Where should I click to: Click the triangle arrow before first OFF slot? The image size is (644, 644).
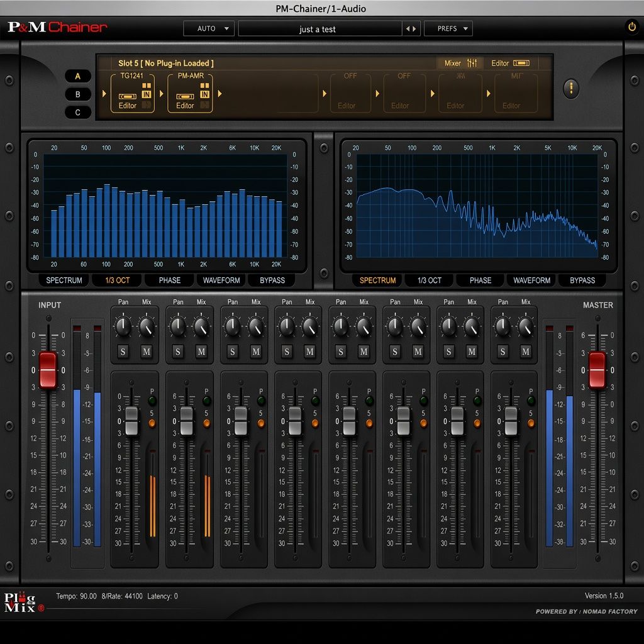[x=325, y=94]
